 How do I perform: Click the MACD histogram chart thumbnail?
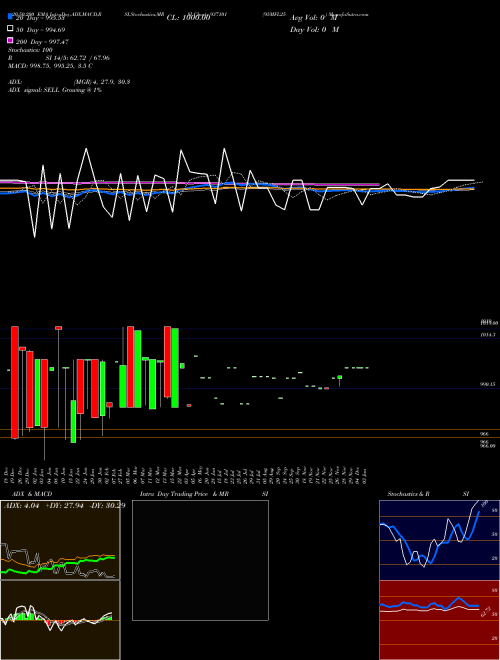point(60,620)
